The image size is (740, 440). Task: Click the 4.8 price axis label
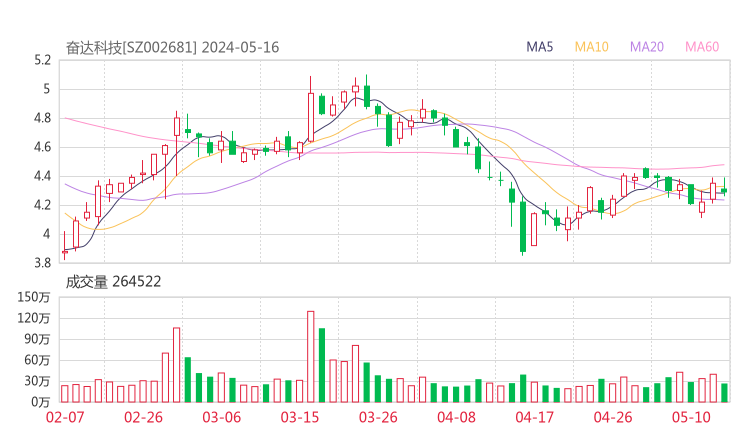pos(42,118)
